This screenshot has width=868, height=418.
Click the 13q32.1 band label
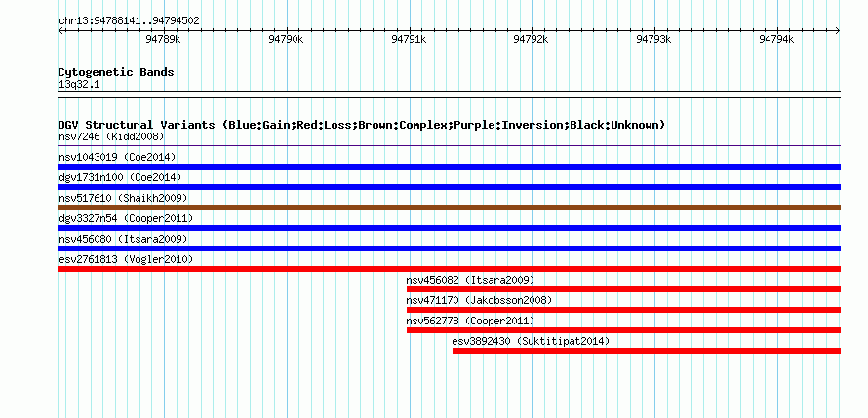coord(79,85)
